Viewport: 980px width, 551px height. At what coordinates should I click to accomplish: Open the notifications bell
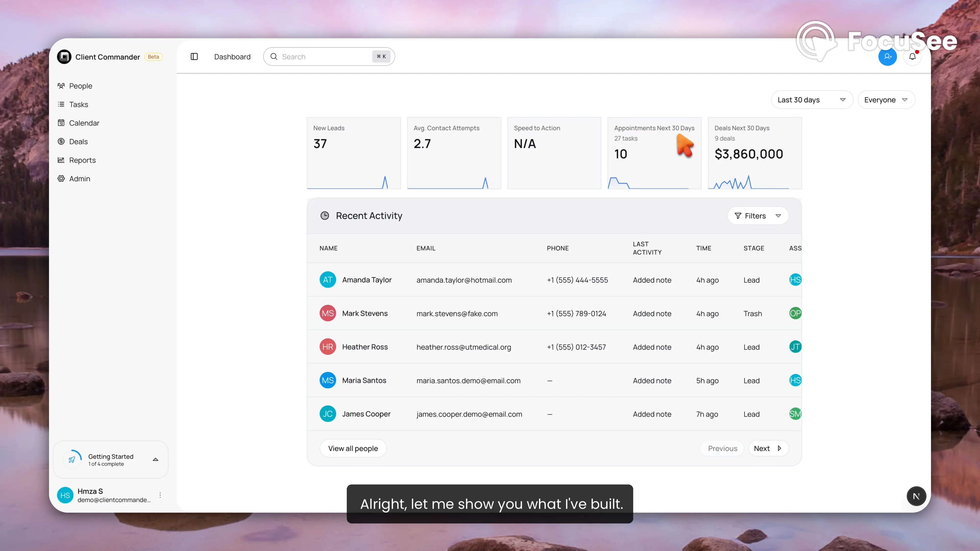[912, 57]
